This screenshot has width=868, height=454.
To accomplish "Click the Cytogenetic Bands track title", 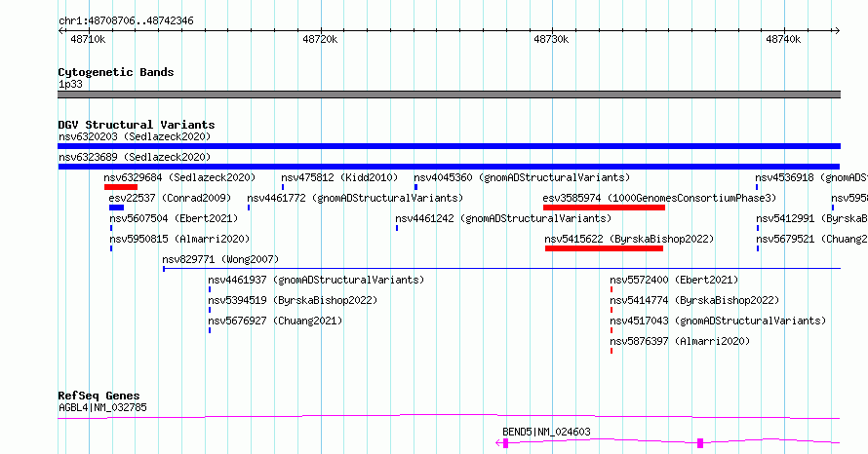I will pos(116,72).
